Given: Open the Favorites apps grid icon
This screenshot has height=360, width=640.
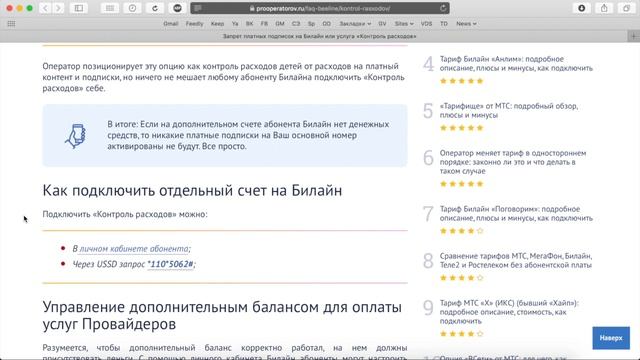Looking at the screenshot, I should click(x=11, y=24).
